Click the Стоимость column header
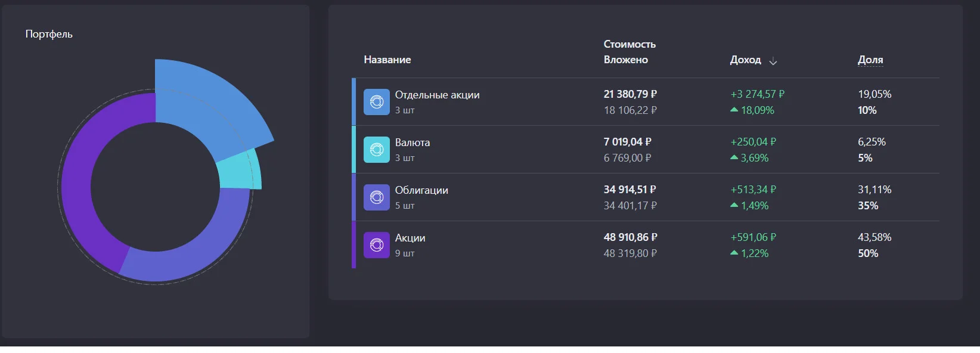 (x=629, y=44)
